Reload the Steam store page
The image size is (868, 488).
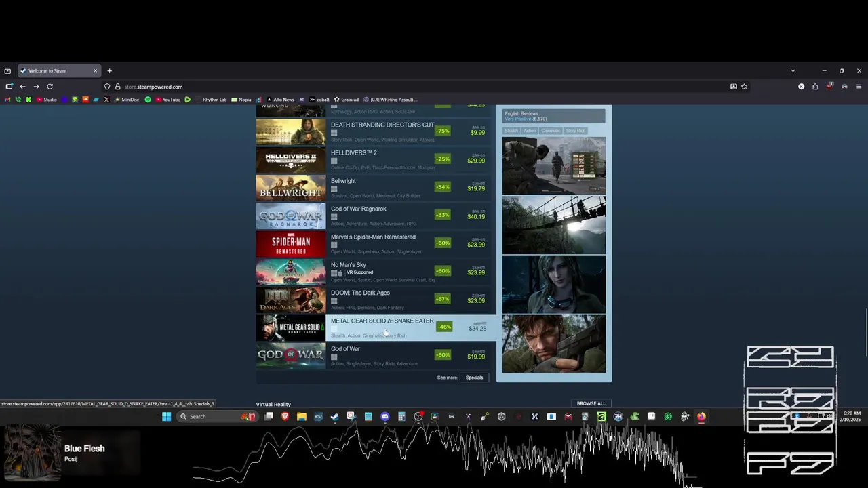50,87
